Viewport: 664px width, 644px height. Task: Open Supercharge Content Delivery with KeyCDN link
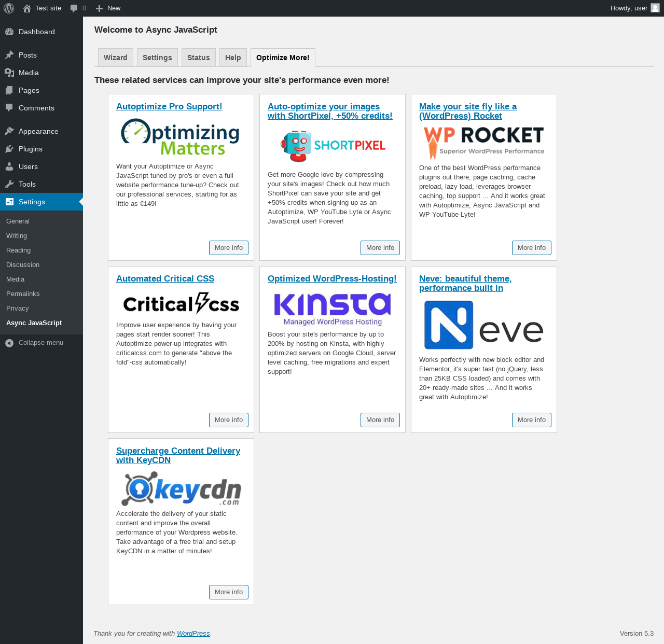tap(178, 455)
